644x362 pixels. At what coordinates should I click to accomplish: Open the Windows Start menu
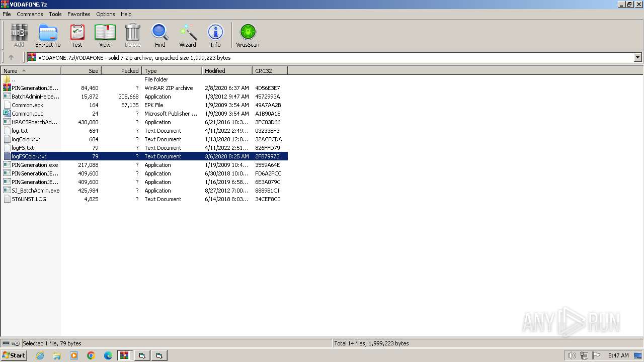coord(14,355)
